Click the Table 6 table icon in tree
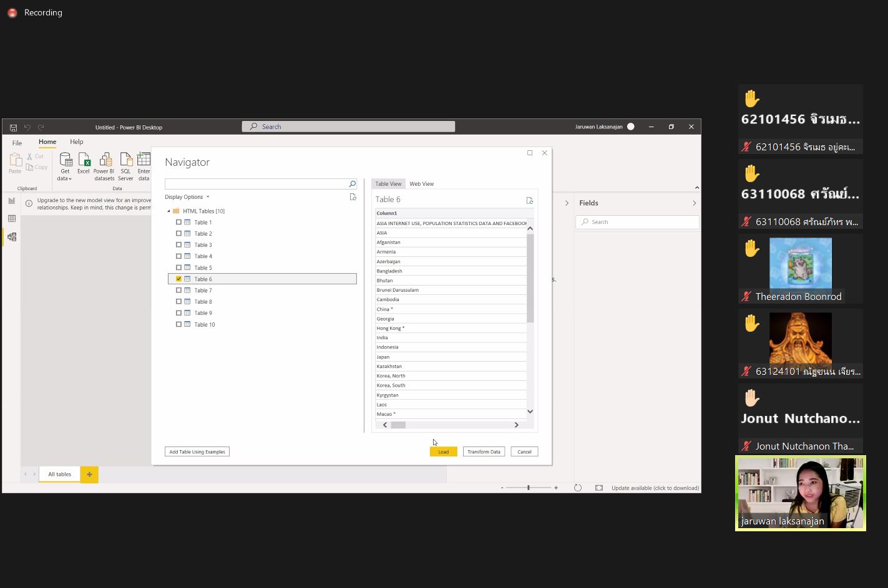The image size is (888, 588). tap(187, 279)
